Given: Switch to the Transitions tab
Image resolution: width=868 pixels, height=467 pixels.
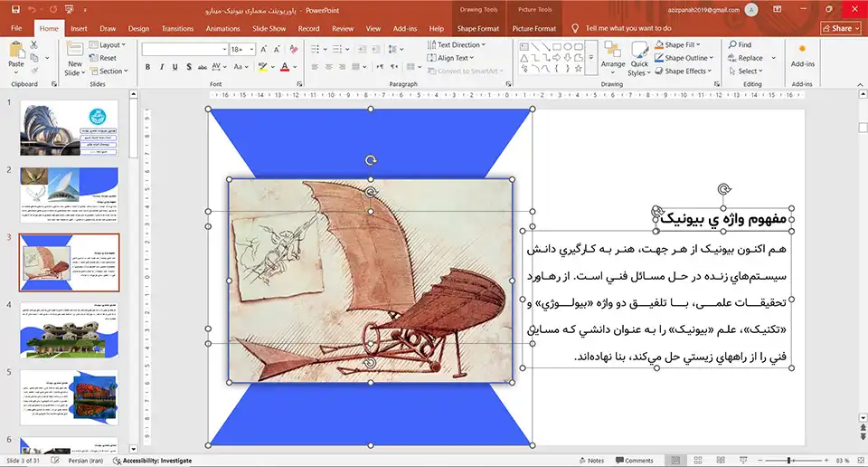Looking at the screenshot, I should (177, 28).
